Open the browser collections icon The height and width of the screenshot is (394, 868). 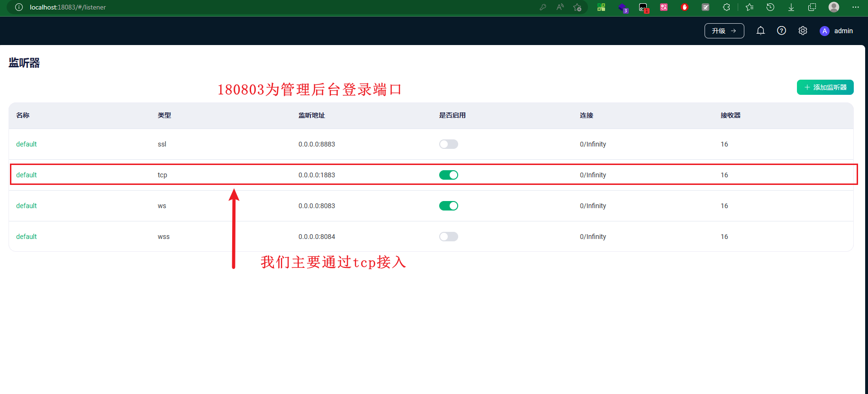pyautogui.click(x=812, y=7)
